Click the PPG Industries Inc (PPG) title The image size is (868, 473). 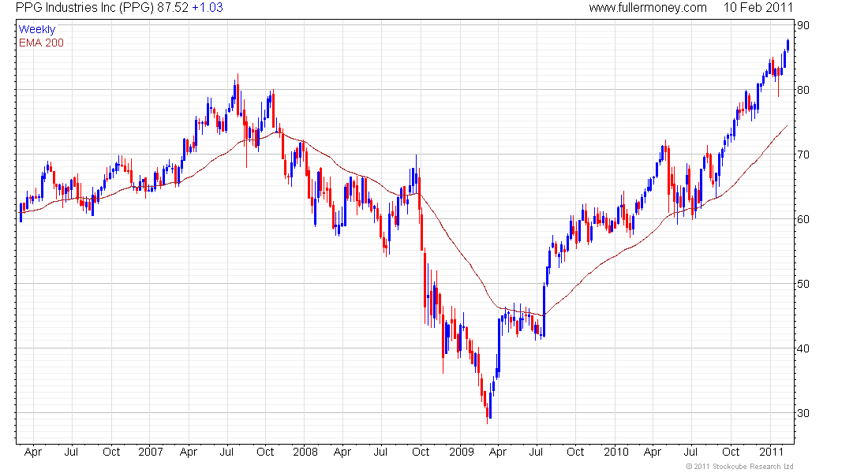point(84,8)
